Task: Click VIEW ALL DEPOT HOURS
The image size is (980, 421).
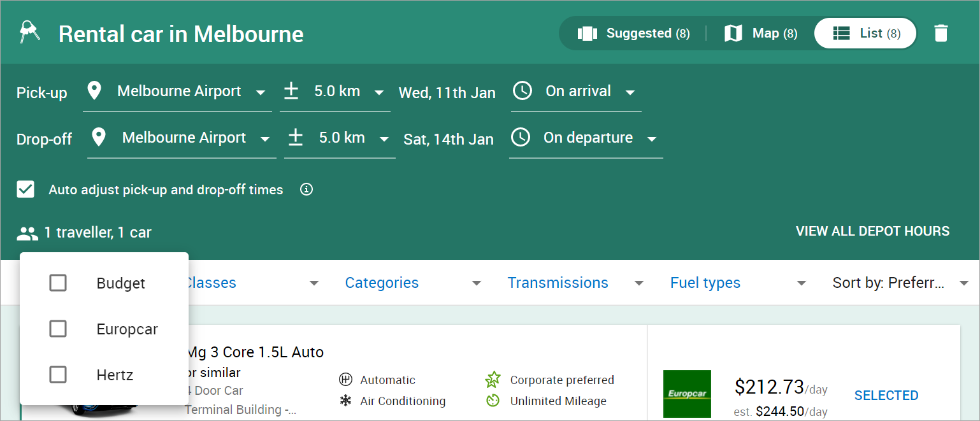Action: [x=872, y=231]
